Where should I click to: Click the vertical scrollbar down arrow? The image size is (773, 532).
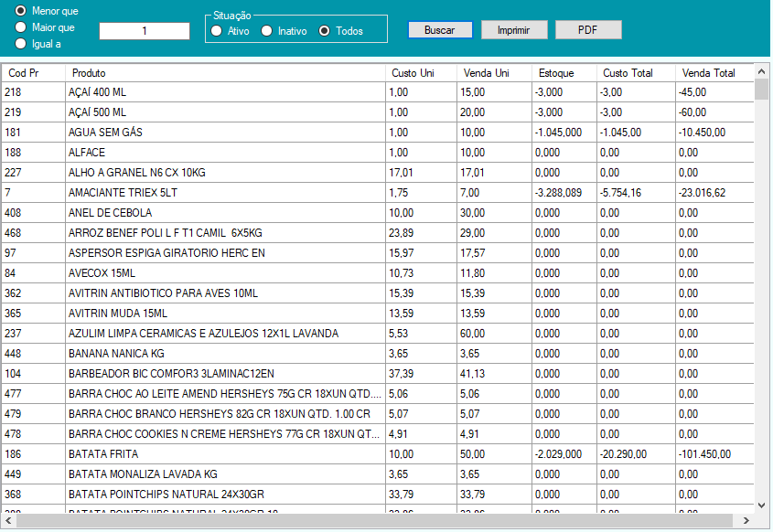coord(759,505)
